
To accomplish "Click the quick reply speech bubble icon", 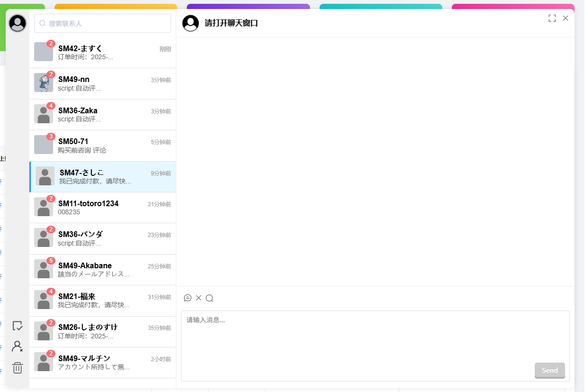I will 188,298.
